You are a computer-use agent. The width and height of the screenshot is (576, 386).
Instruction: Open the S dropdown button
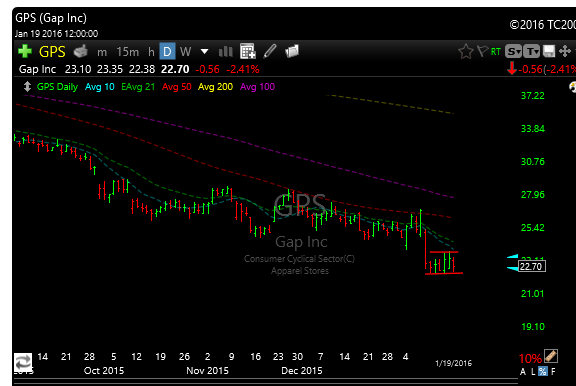click(x=513, y=51)
